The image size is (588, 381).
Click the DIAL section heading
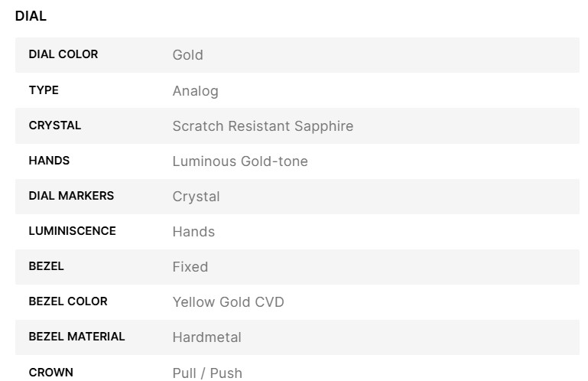click(x=31, y=16)
